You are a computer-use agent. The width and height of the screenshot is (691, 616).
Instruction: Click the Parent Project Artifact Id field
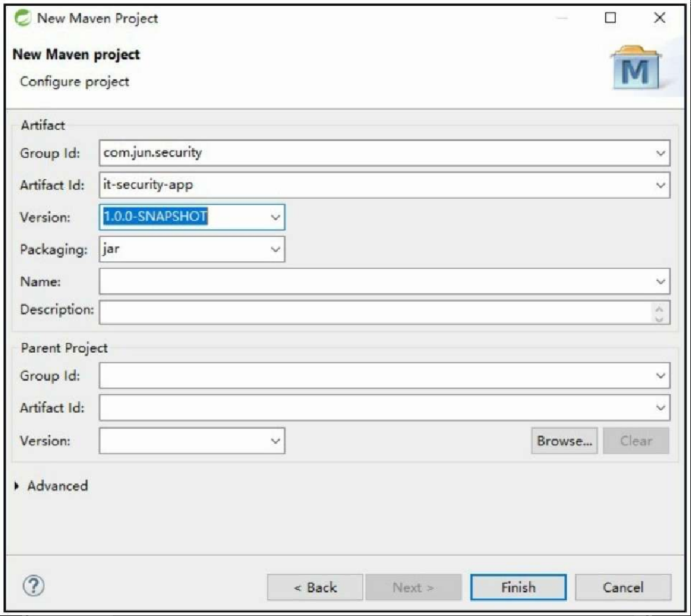click(385, 408)
